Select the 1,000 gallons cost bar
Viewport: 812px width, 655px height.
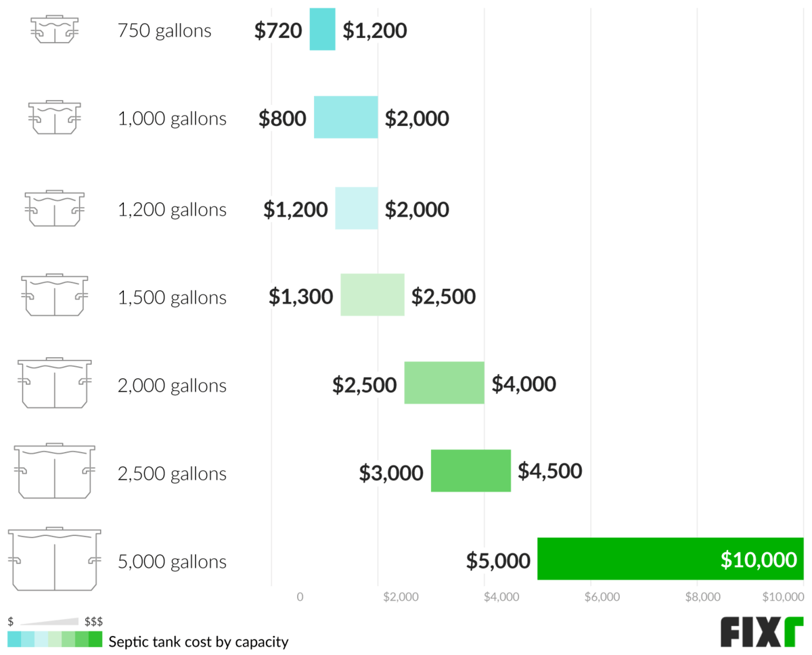tap(346, 117)
